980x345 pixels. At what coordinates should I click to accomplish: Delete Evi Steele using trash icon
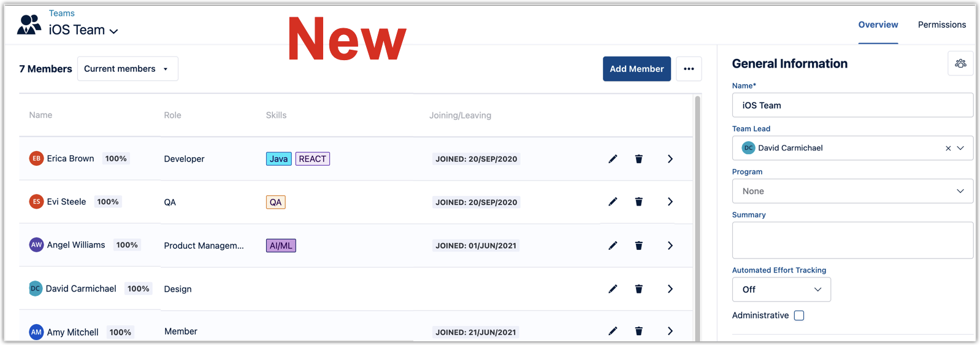(x=638, y=202)
